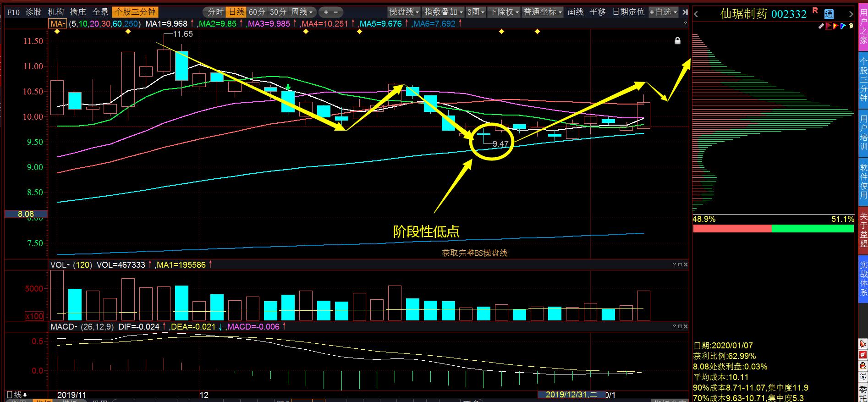Click the VOL panel help question mark
The height and width of the screenshot is (402, 868).
tap(675, 264)
